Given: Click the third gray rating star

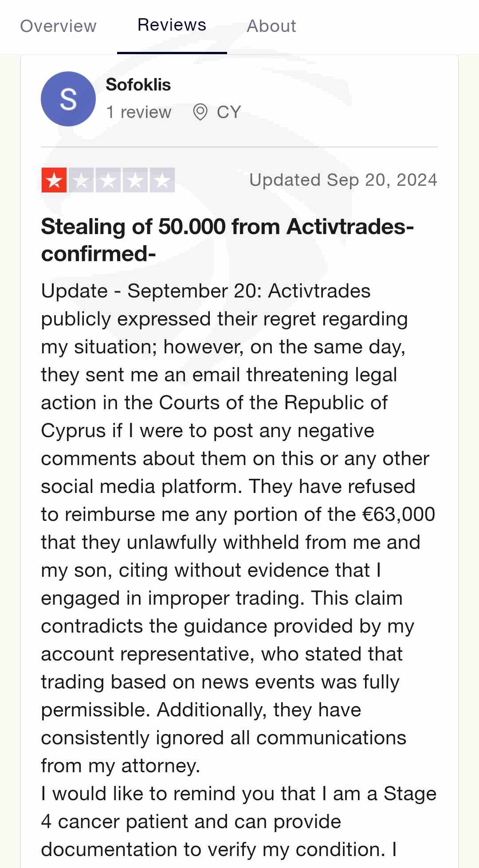Looking at the screenshot, I should pos(108,180).
